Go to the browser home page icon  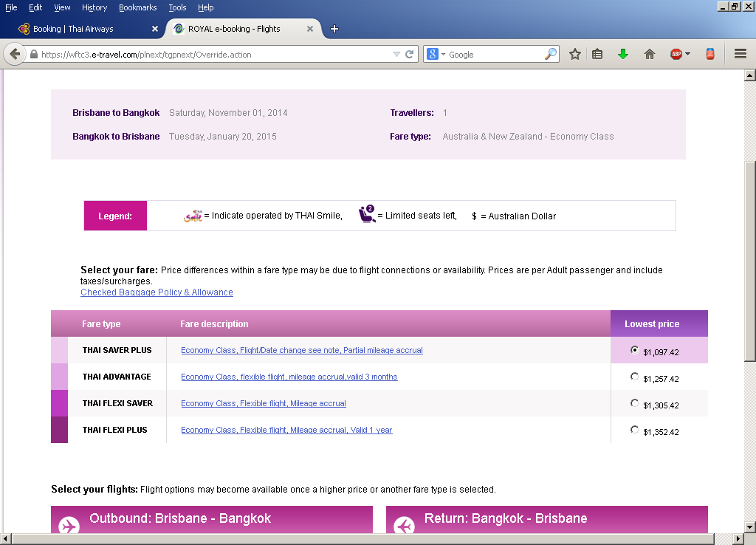[x=650, y=55]
